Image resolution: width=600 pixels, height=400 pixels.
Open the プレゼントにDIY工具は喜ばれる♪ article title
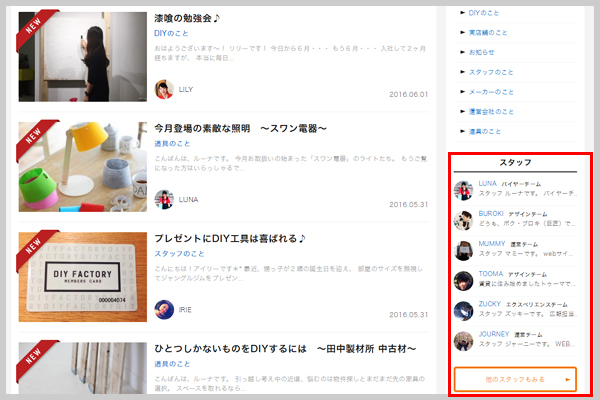pyautogui.click(x=230, y=239)
